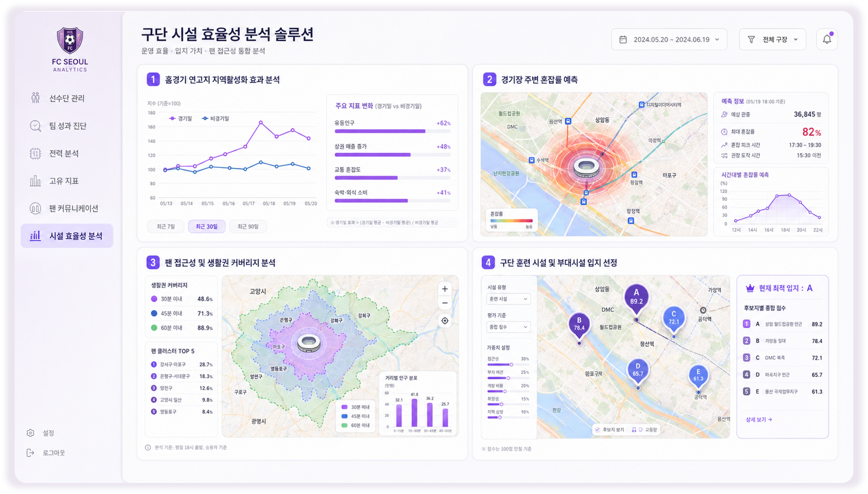Zoom in on the coverage map
This screenshot has height=494, width=868.
[445, 289]
